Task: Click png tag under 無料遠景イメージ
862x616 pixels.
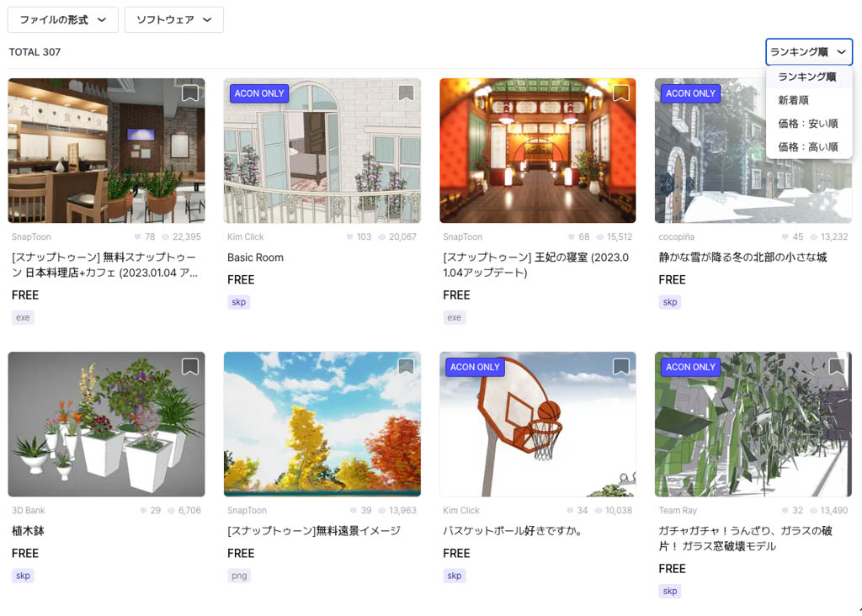Action: 239,576
